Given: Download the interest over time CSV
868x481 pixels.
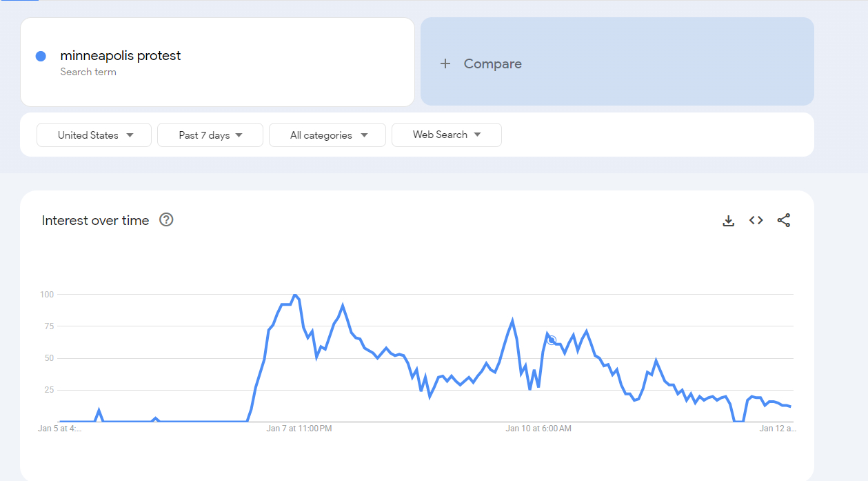Looking at the screenshot, I should click(728, 221).
